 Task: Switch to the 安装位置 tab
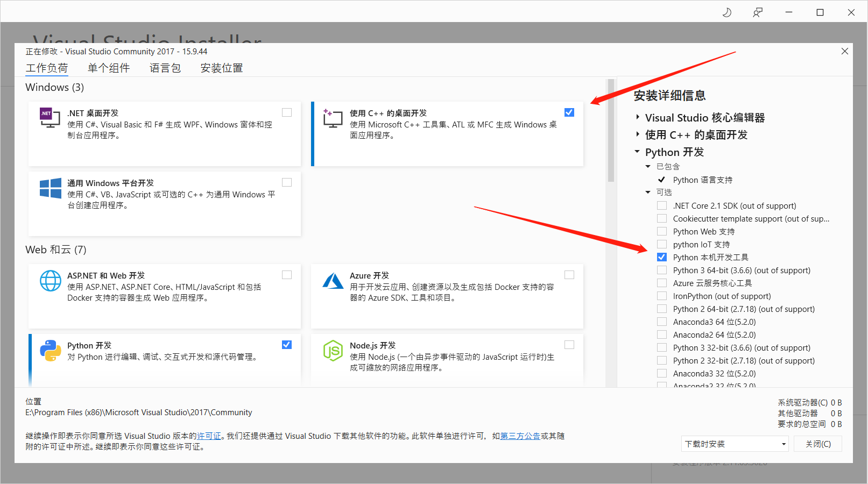[222, 68]
